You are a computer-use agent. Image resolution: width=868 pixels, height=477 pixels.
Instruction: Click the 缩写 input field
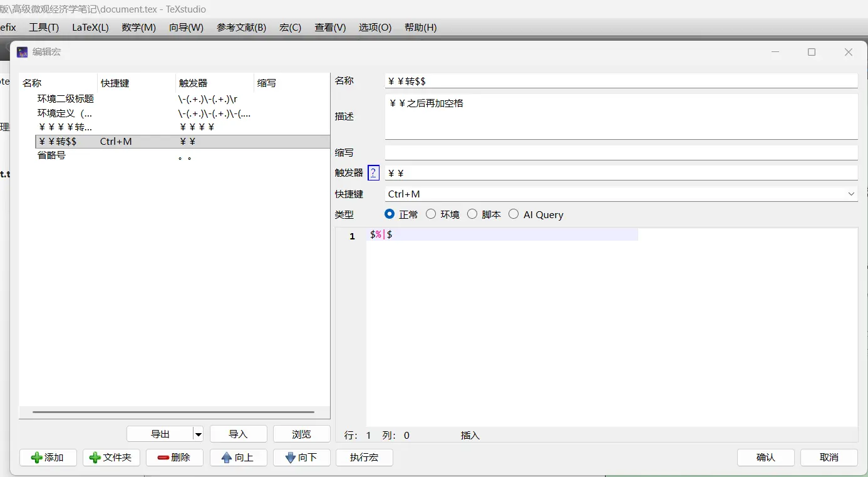(x=620, y=153)
